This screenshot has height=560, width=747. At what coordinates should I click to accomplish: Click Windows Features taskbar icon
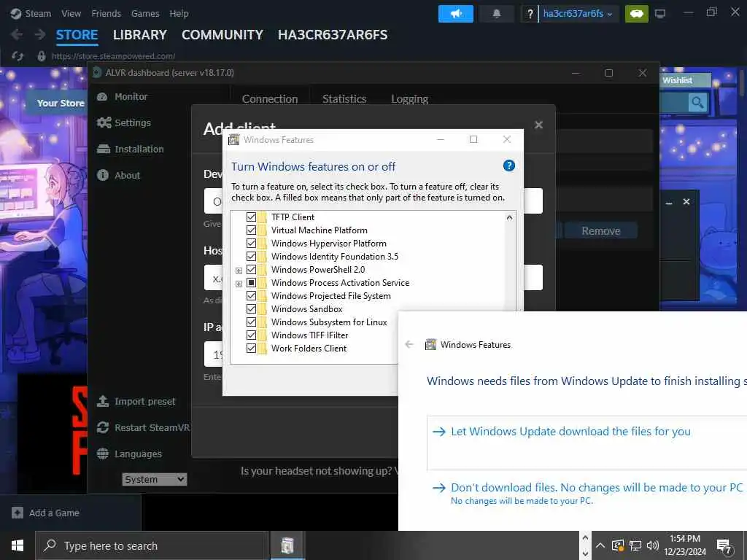287,545
